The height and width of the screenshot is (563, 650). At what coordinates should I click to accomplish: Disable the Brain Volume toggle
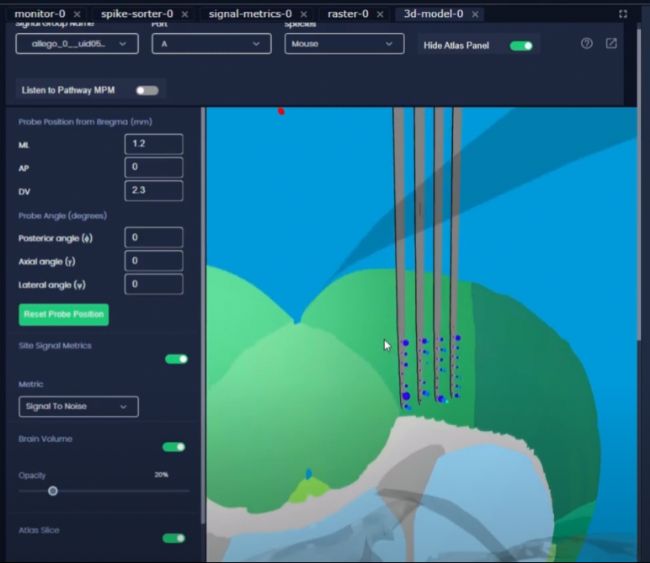coord(174,447)
